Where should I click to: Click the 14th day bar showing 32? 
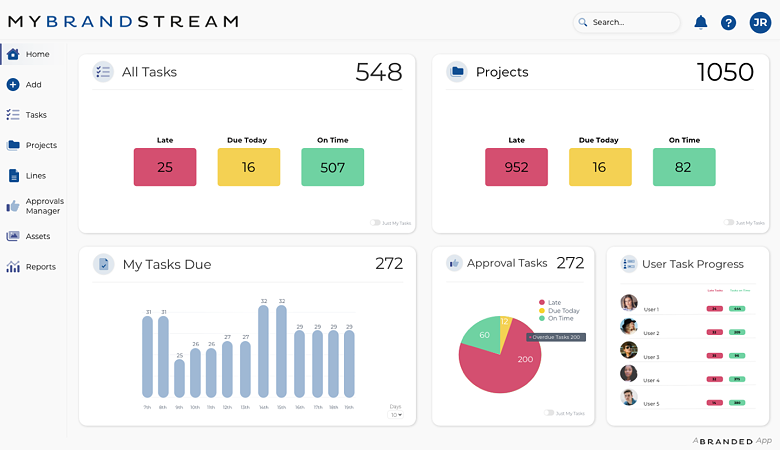pyautogui.click(x=264, y=352)
